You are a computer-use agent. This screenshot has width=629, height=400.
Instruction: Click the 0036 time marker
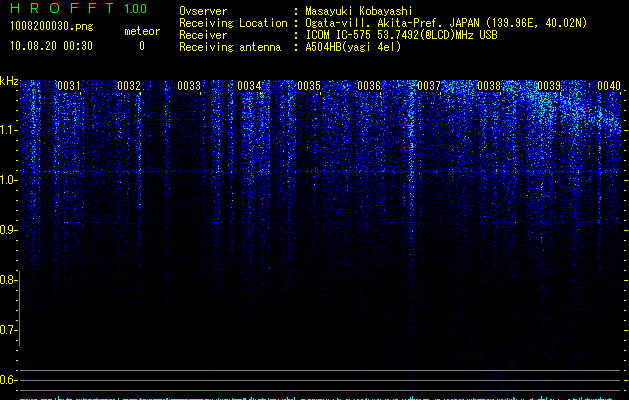[369, 86]
